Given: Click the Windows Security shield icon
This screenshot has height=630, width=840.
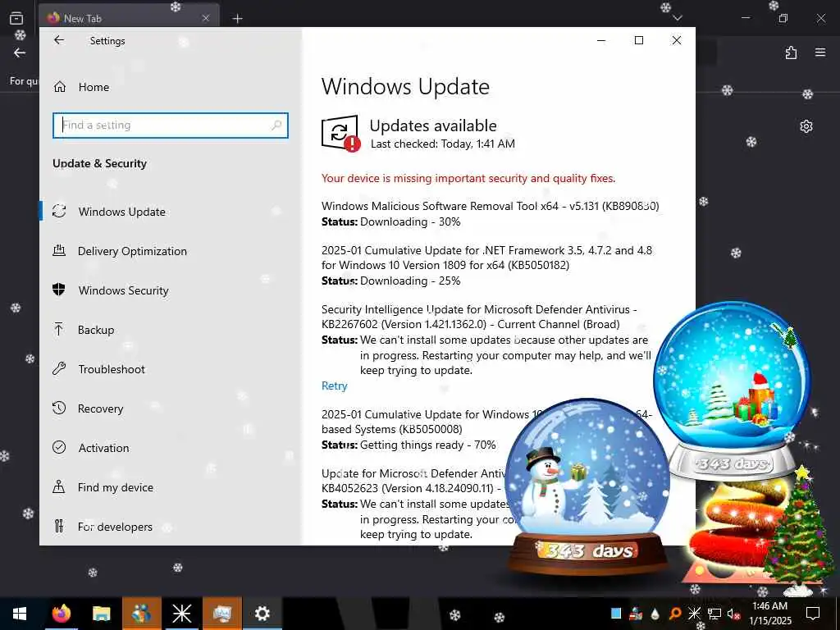Looking at the screenshot, I should pyautogui.click(x=59, y=290).
